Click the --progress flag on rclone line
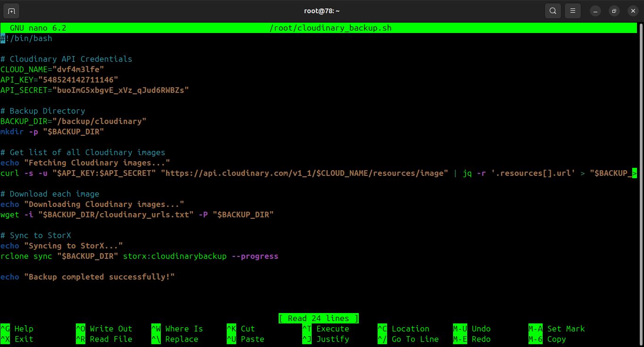The height and width of the screenshot is (347, 644). coord(255,256)
